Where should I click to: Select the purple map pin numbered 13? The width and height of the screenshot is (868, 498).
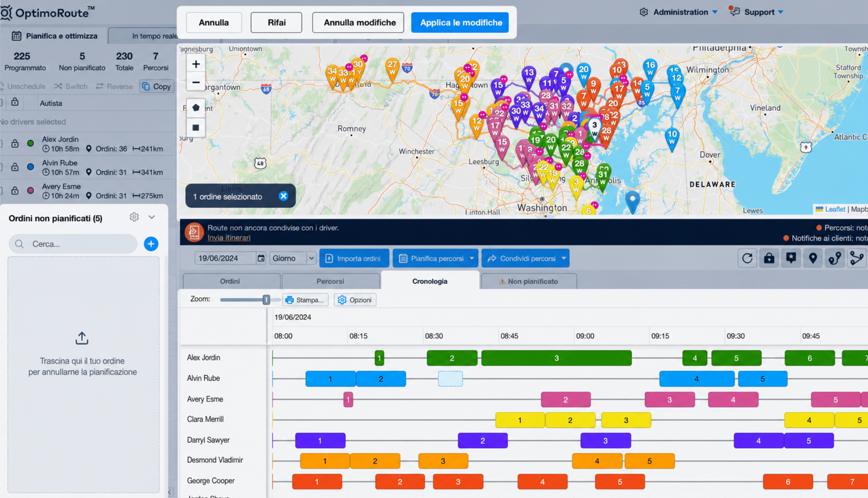(x=529, y=77)
